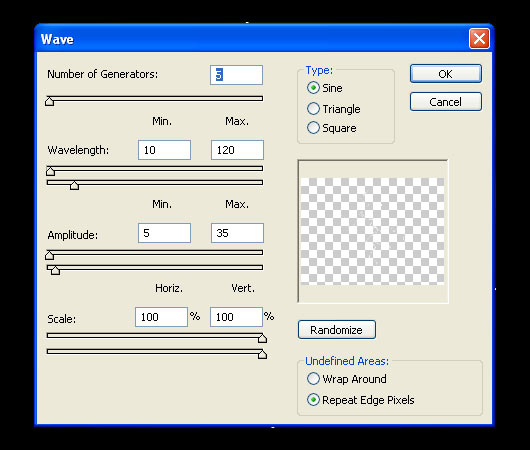Click the vertical Scale slider handle
Image resolution: width=530 pixels, height=450 pixels.
tap(262, 354)
